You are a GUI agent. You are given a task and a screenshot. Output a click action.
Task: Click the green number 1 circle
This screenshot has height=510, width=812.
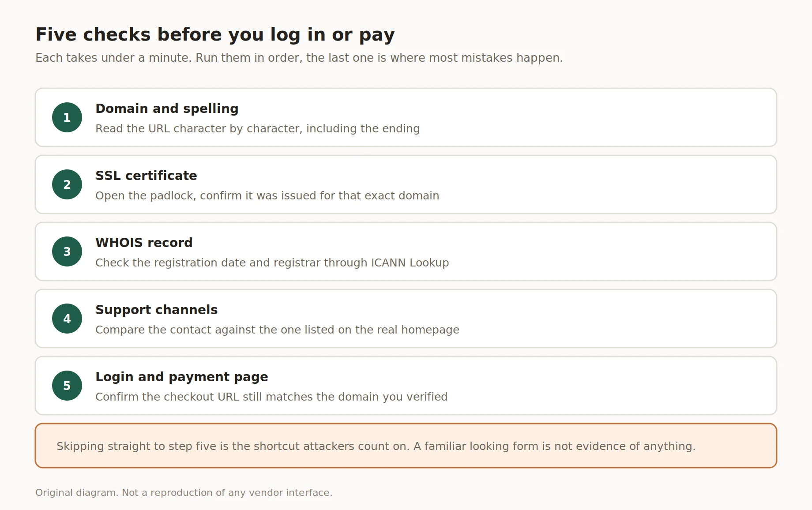67,117
